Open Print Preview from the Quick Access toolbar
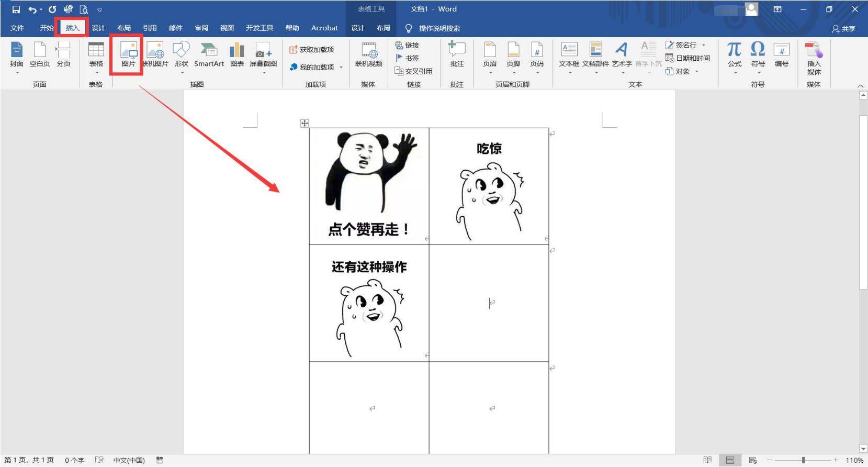 pyautogui.click(x=84, y=9)
